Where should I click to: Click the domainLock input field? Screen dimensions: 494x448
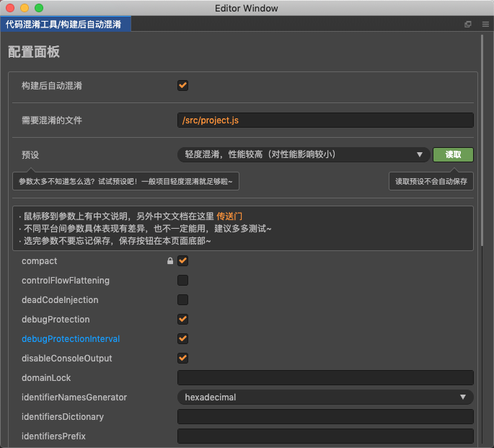[x=325, y=378]
